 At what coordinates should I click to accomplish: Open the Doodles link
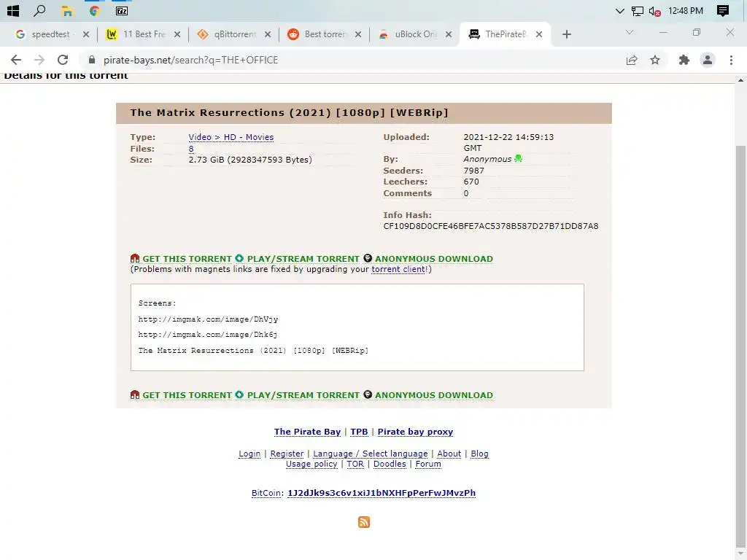(390, 464)
